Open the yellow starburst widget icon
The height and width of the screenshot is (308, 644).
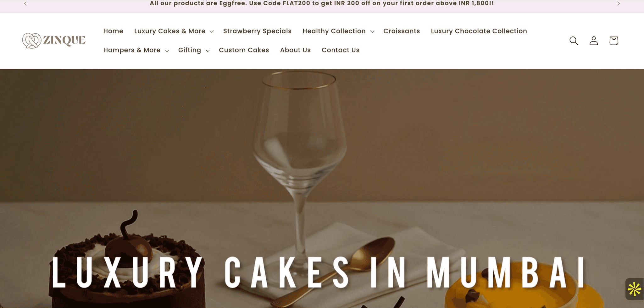click(634, 289)
